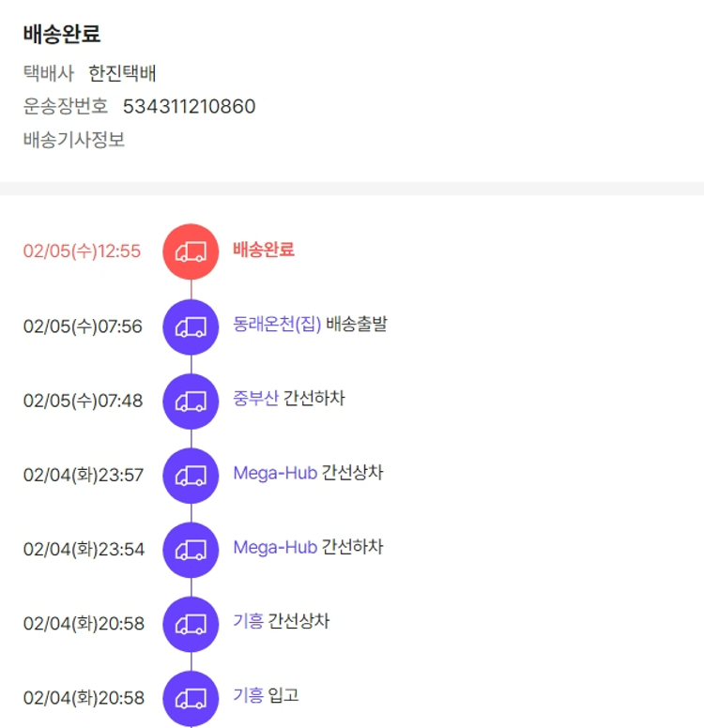Click truck icon beside 동래온천(집) 배송출발
This screenshot has height=728, width=704.
click(191, 326)
